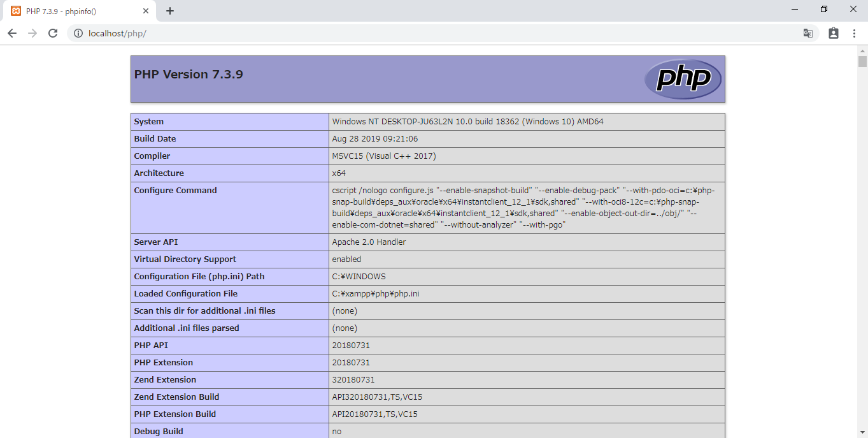
Task: Click Configuration File (php.ini) Path label
Action: [199, 277]
